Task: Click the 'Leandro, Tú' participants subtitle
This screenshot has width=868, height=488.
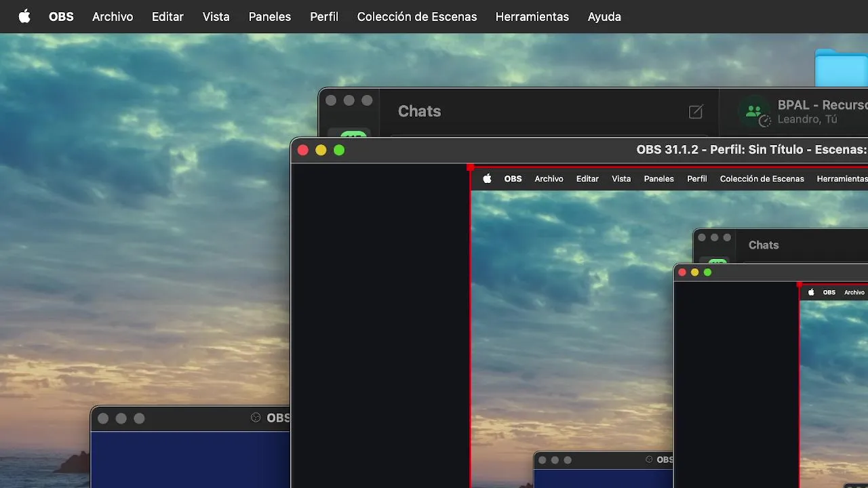Action: [x=808, y=119]
